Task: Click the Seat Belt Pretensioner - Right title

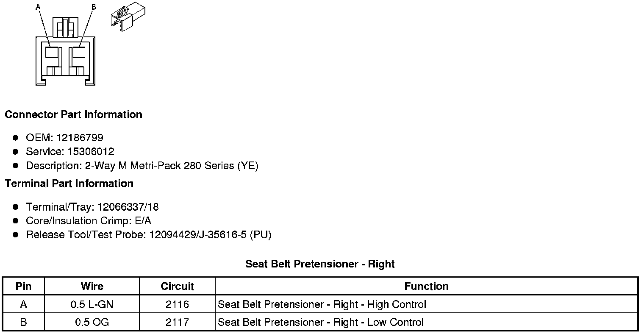Action: [320, 264]
